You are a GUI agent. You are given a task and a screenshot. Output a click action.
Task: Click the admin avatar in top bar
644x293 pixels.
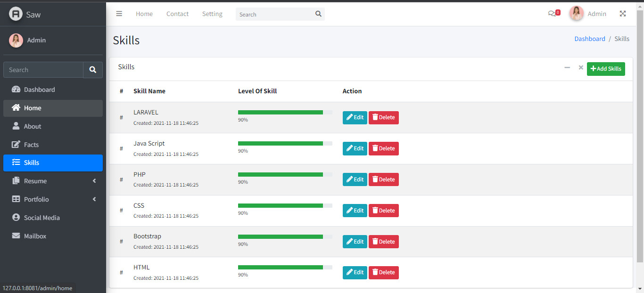pos(577,14)
